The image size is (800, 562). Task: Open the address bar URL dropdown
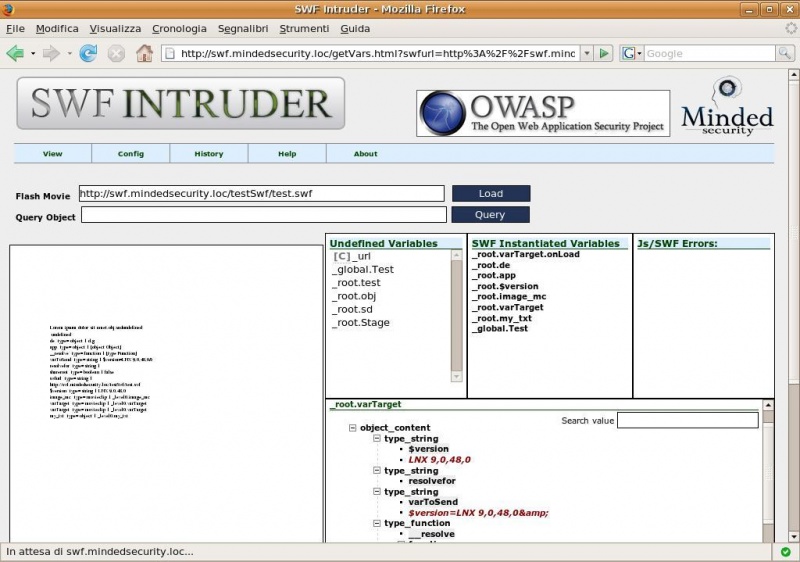587,53
